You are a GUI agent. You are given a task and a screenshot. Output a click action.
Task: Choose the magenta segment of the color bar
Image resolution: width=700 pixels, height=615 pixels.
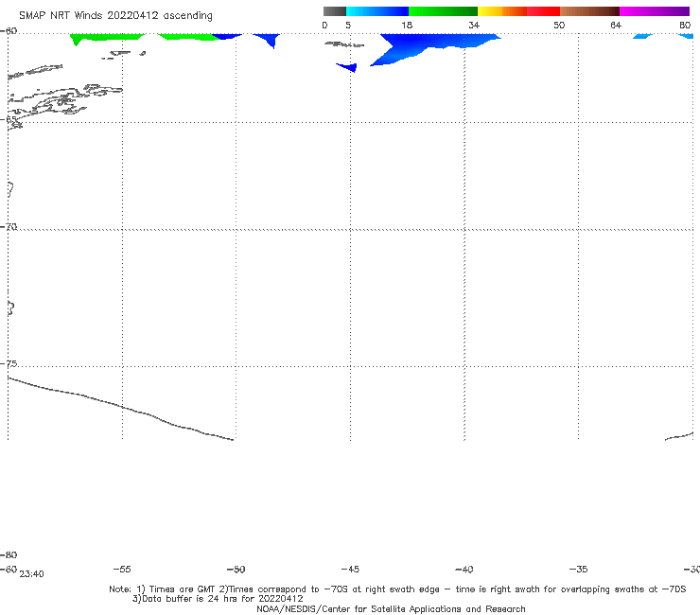pos(654,11)
